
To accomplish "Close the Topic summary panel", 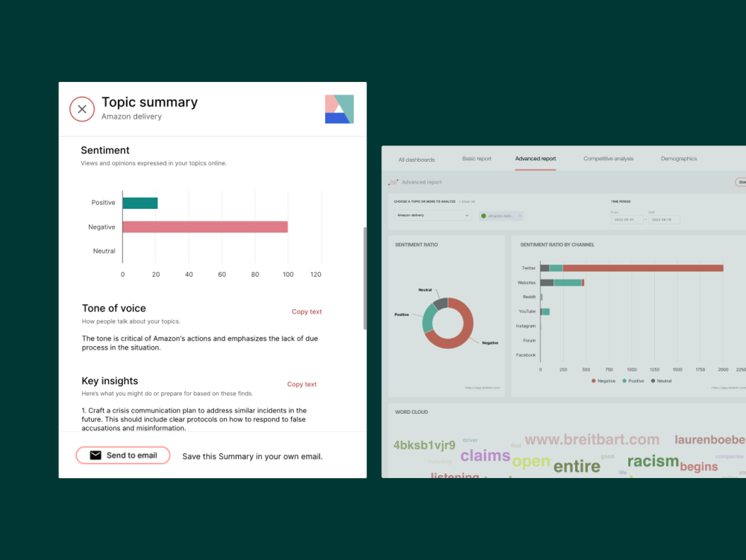I will tap(82, 109).
